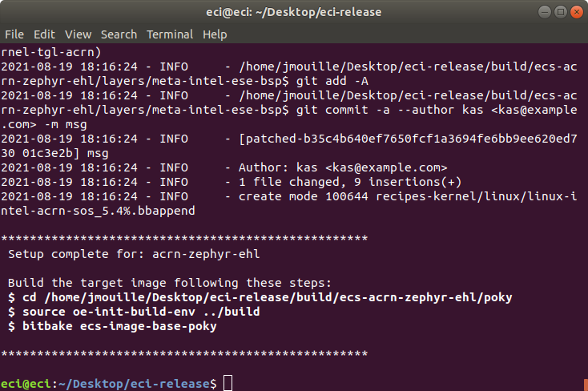
Task: Minimize the terminal window
Action: (545, 12)
